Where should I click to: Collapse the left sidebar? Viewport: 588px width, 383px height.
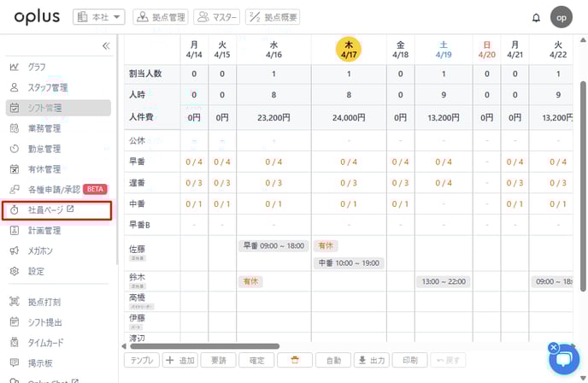click(106, 46)
